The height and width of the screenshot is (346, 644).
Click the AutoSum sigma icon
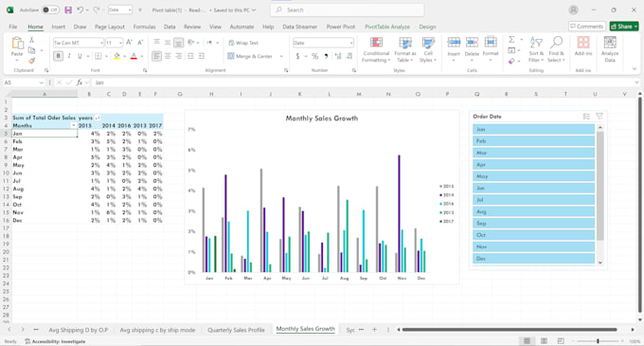click(x=511, y=40)
